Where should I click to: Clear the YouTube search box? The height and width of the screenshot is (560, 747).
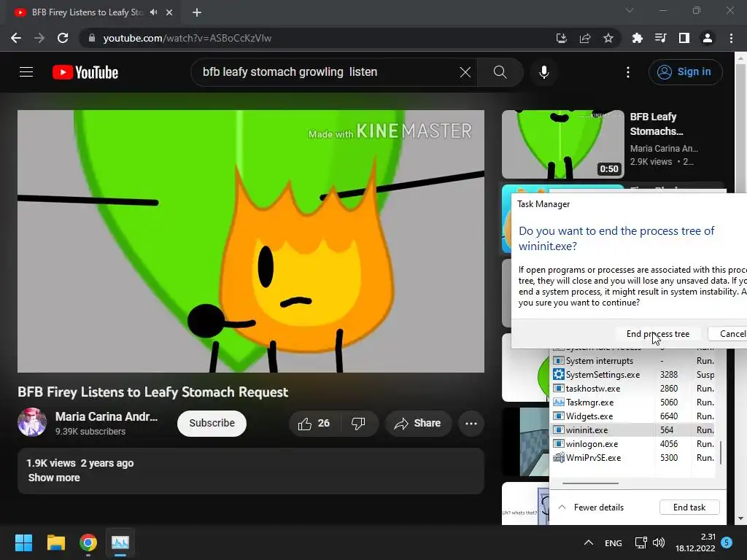[x=465, y=72]
